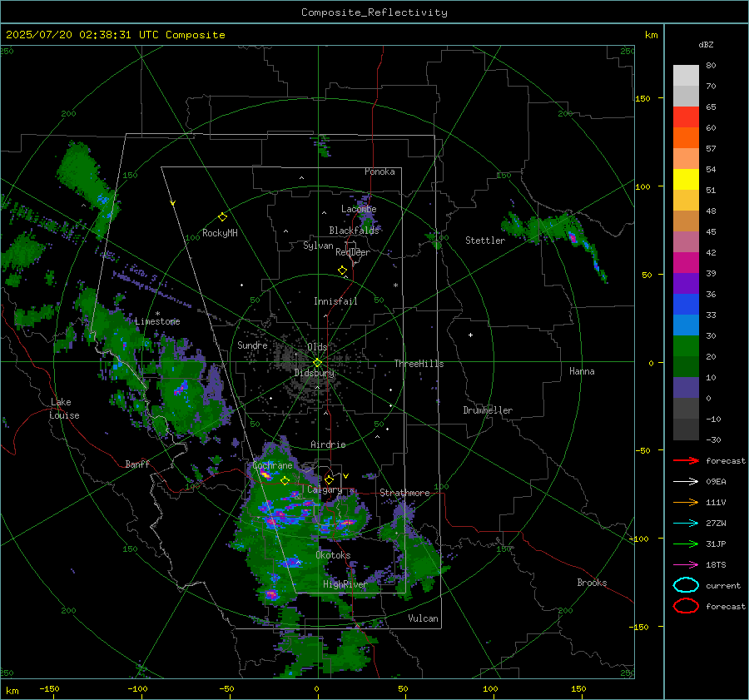Viewport: 749px width, 700px height.
Task: Click the Airdrie city label
Action: [x=328, y=444]
